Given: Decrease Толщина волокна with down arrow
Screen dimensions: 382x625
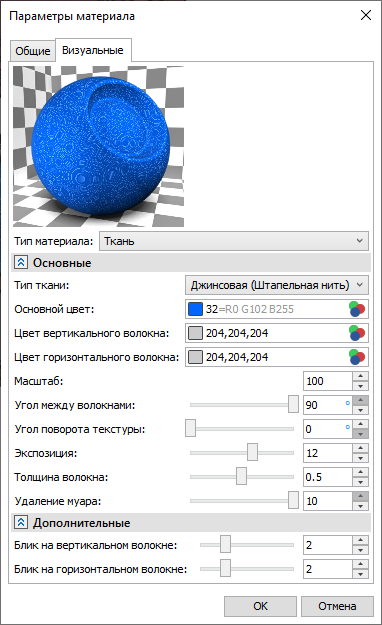Looking at the screenshot, I should [x=360, y=482].
